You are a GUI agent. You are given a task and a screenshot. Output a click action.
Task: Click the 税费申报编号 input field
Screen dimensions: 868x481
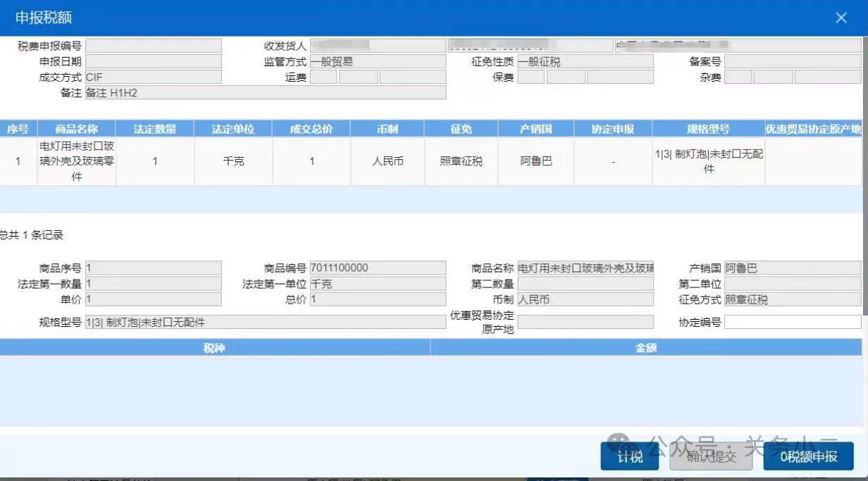154,46
